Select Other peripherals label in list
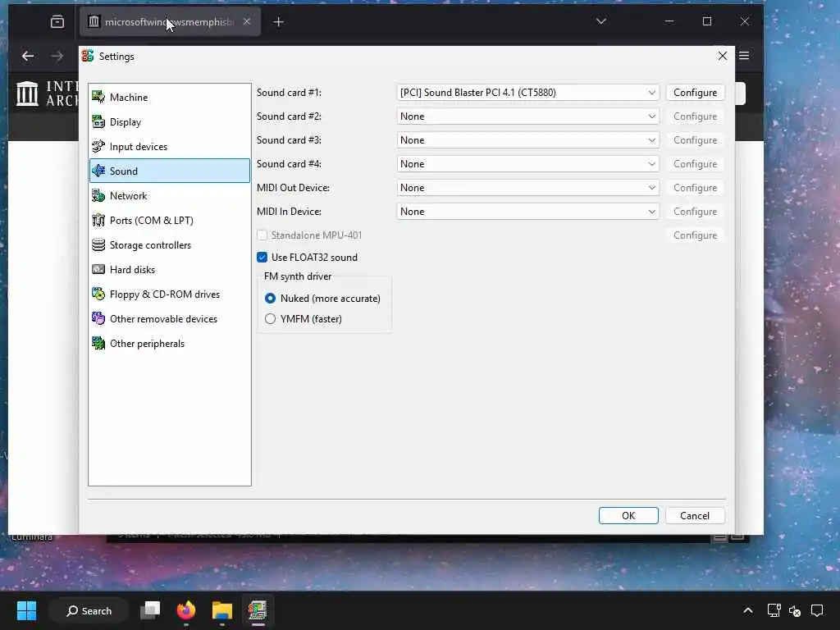 (x=147, y=344)
